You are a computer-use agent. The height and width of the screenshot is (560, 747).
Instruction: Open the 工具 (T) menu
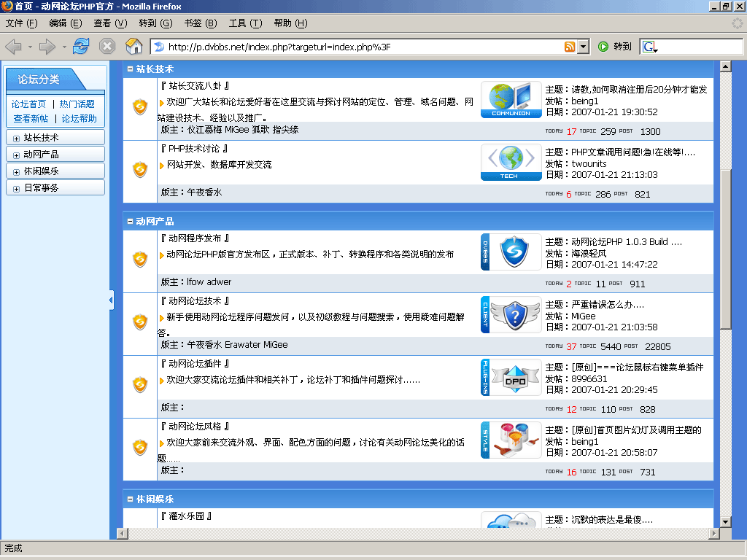[245, 23]
